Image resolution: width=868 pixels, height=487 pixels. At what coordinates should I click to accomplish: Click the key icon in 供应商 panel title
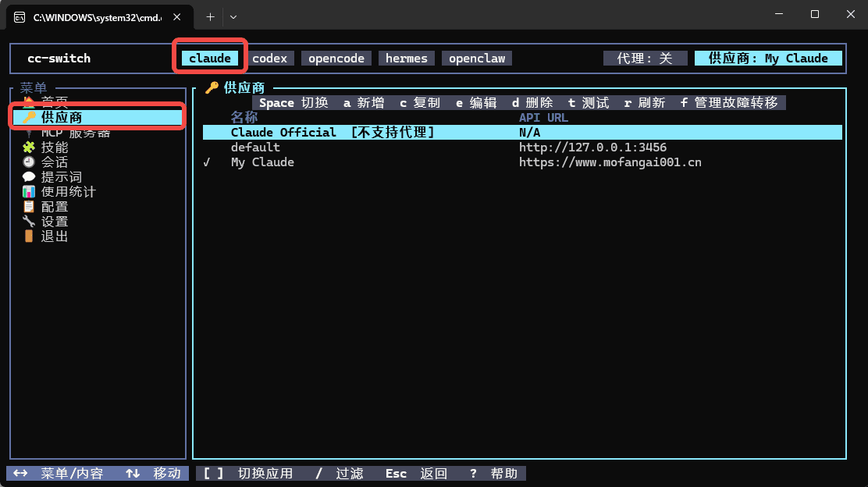pyautogui.click(x=212, y=87)
